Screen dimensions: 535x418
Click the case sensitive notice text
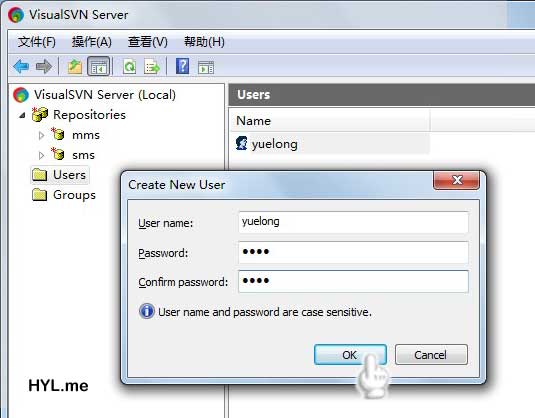pos(265,312)
